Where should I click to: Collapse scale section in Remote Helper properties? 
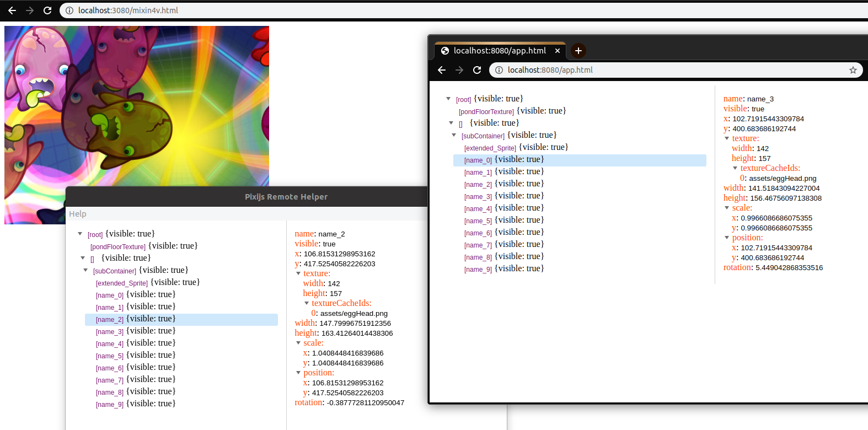(x=298, y=343)
